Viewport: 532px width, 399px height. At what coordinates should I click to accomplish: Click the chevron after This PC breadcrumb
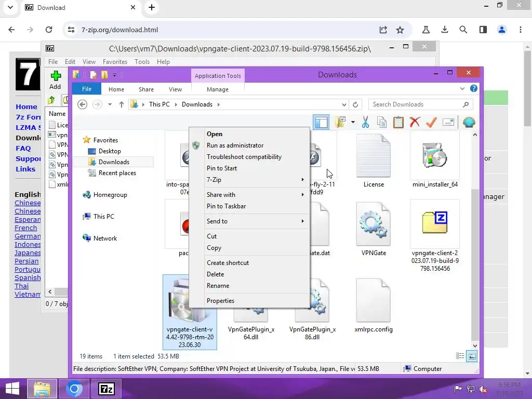176,104
